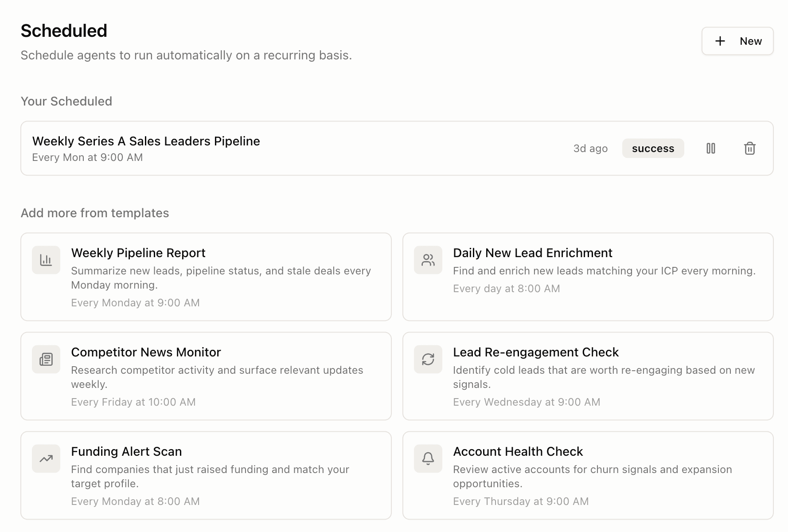Click the 'Scheduled' page heading
This screenshot has width=788, height=532.
pyautogui.click(x=64, y=31)
